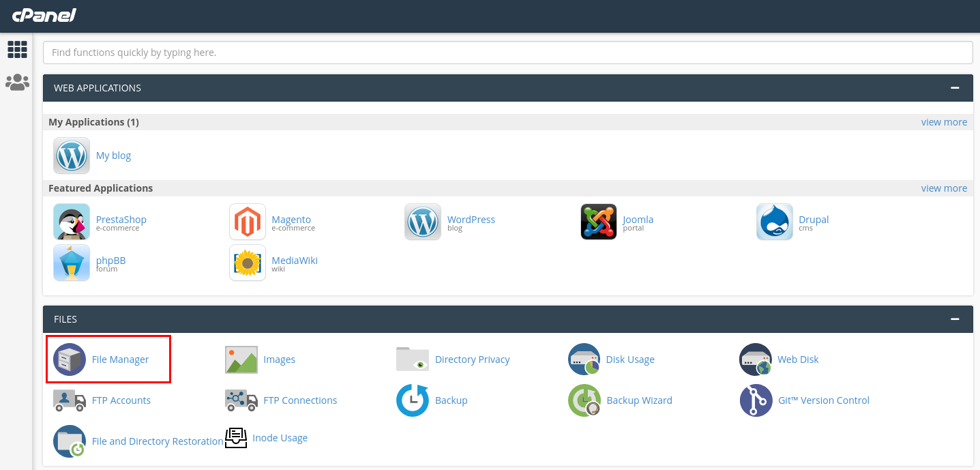980x470 pixels.
Task: Open the File Manager link
Action: pyautogui.click(x=120, y=359)
